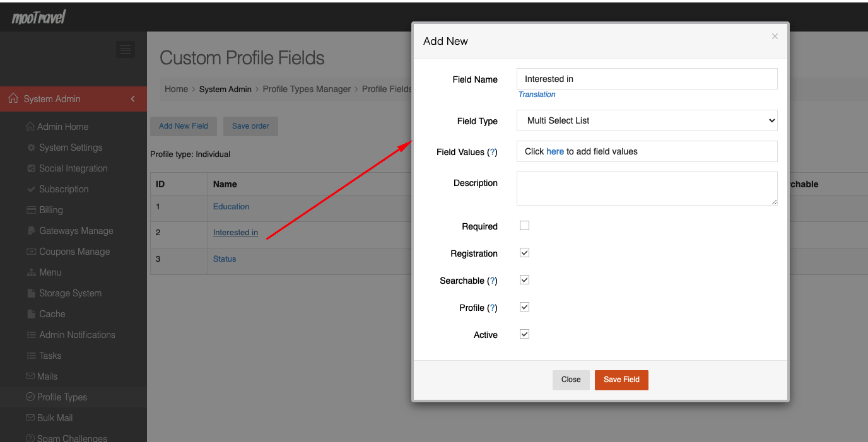868x442 pixels.
Task: Enable the Required checkbox
Action: pos(524,226)
